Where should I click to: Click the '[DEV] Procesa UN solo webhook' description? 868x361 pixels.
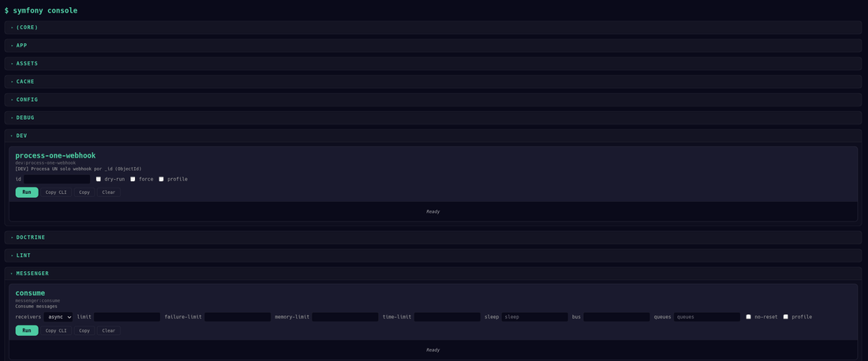pyautogui.click(x=79, y=168)
